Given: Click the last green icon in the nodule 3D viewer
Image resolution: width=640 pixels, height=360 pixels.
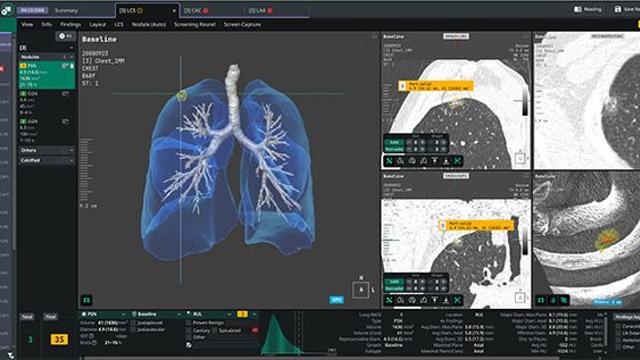Looking at the screenshot, I should point(564,300).
